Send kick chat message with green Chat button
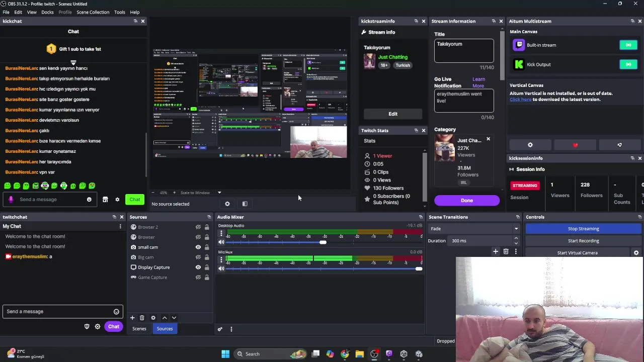 (135, 200)
